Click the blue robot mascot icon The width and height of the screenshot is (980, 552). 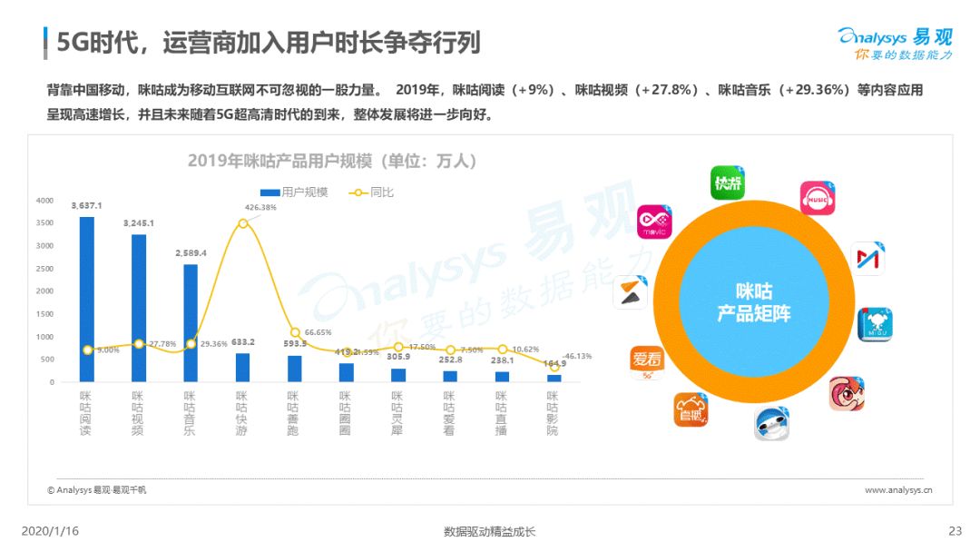[x=772, y=423]
